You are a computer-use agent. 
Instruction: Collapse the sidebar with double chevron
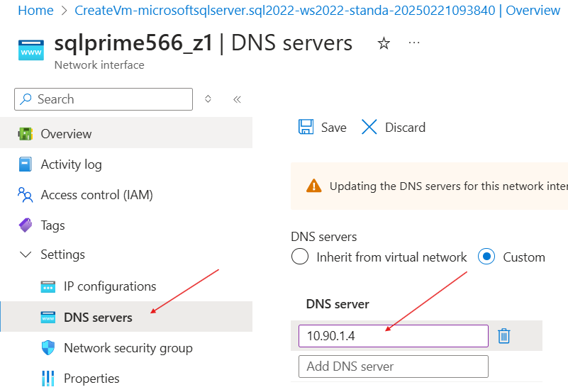click(237, 99)
